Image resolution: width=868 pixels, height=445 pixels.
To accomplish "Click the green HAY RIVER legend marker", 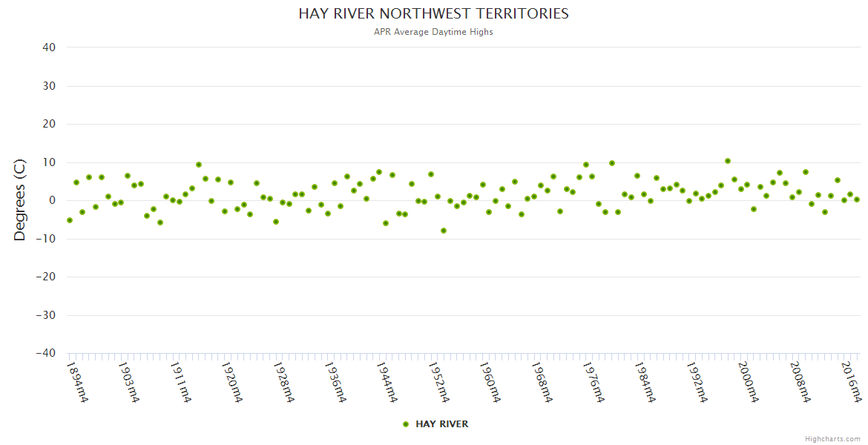I will pyautogui.click(x=405, y=424).
